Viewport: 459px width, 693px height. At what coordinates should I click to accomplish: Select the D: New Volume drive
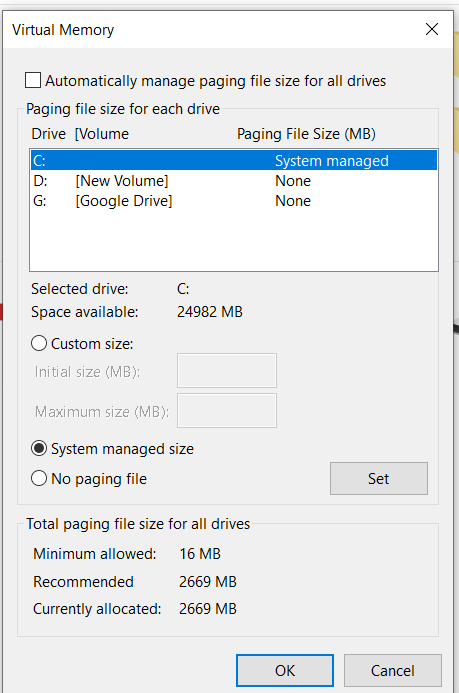(x=234, y=181)
